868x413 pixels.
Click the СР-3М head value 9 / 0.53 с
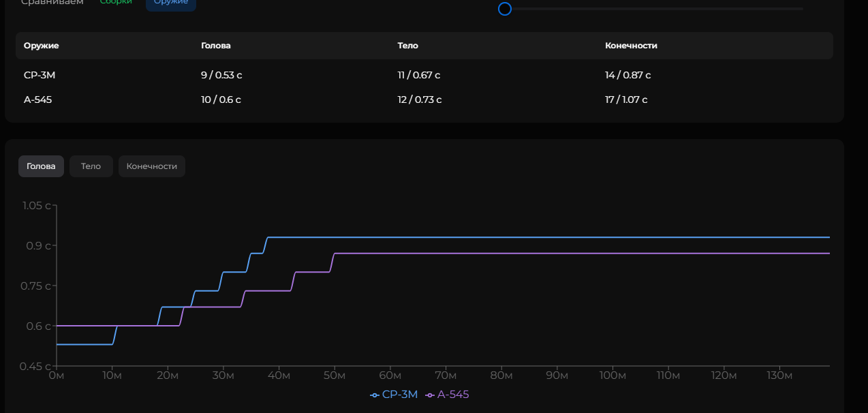click(x=221, y=75)
